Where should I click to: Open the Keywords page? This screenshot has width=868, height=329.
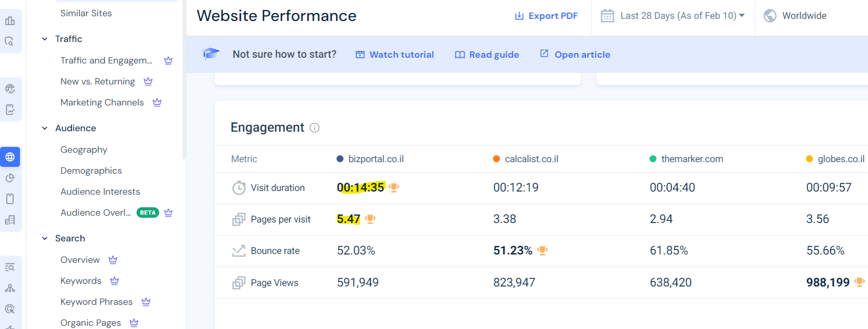pyautogui.click(x=81, y=281)
